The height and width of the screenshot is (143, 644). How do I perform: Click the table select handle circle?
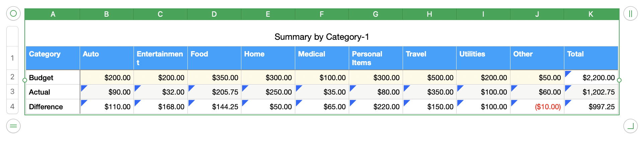[13, 14]
